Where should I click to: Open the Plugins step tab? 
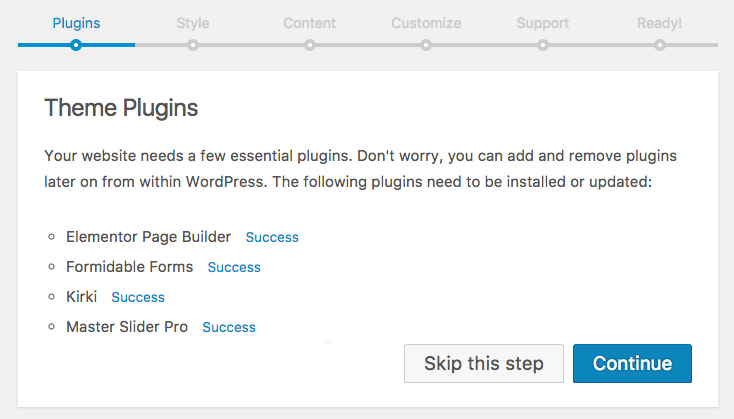[x=76, y=23]
